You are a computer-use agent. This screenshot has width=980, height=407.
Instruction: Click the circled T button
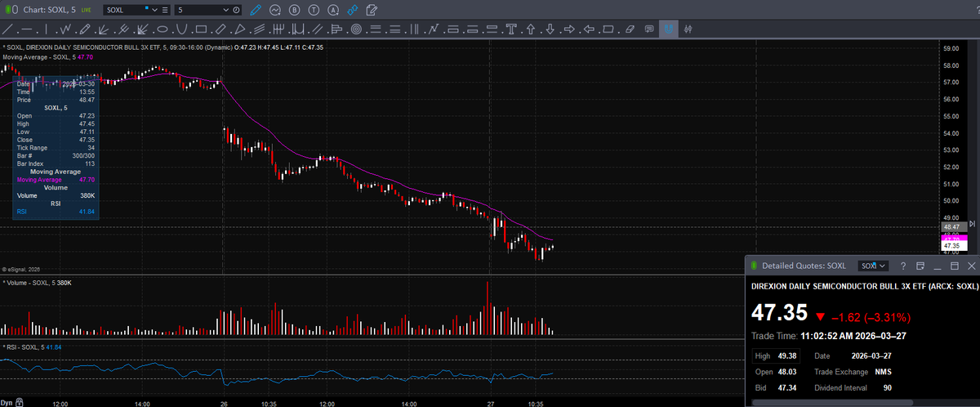(314, 11)
